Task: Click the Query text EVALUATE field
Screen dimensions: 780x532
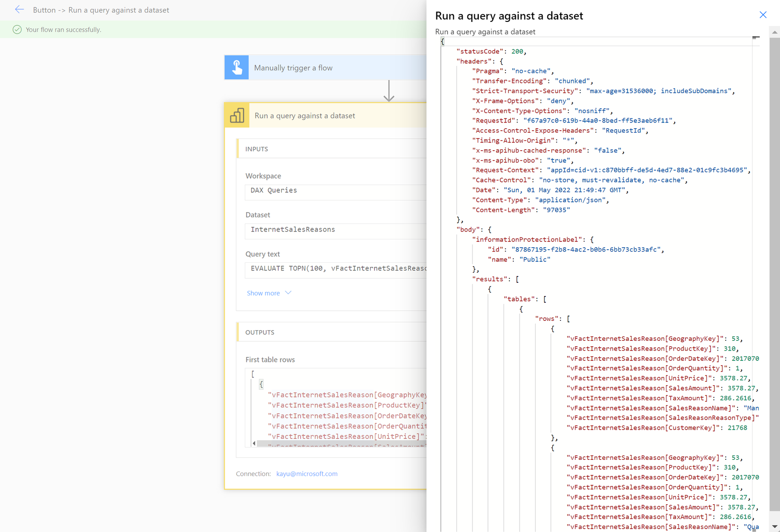Action: (x=335, y=269)
